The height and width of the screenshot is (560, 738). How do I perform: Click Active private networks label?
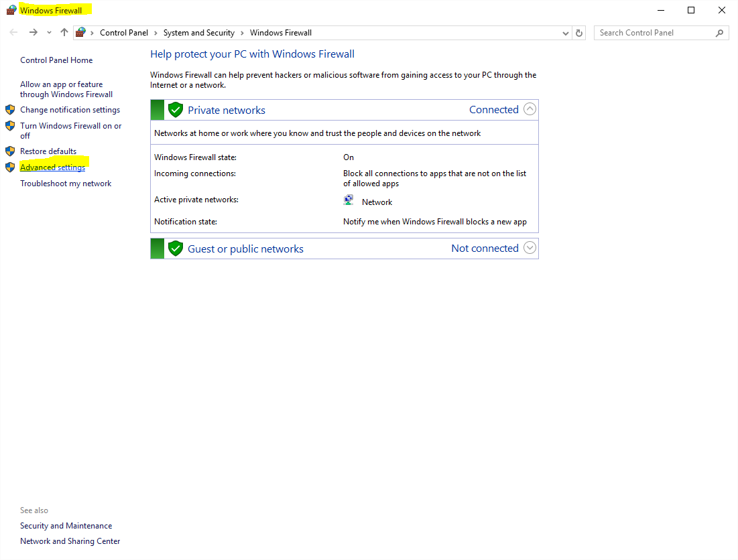[196, 200]
